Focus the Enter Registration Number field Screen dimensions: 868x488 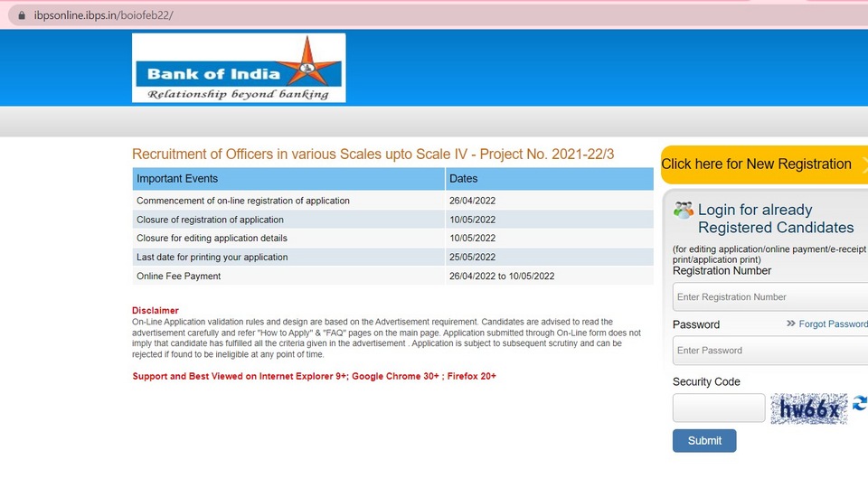tap(770, 296)
